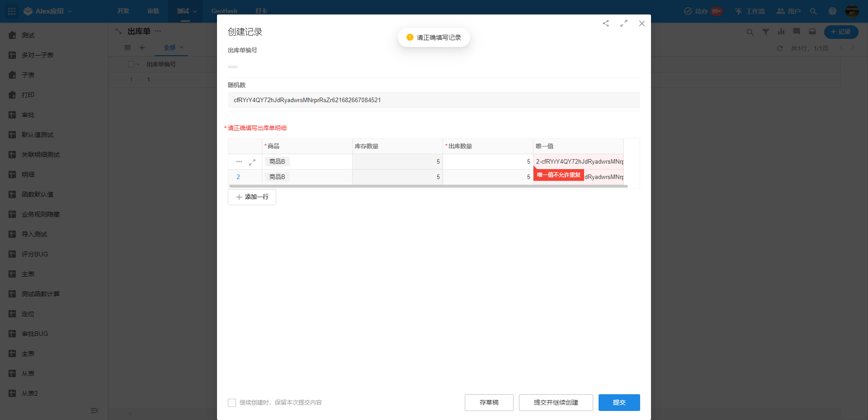Click the filter icon in the list toolbar
Screen dimensions: 868x420
click(766, 32)
